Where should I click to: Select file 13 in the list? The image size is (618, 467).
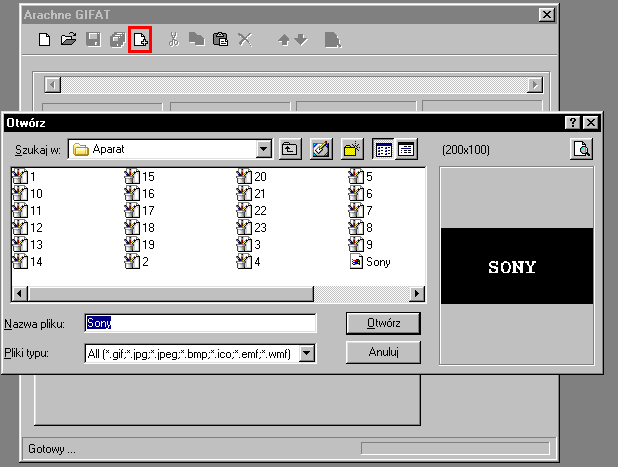click(28, 244)
